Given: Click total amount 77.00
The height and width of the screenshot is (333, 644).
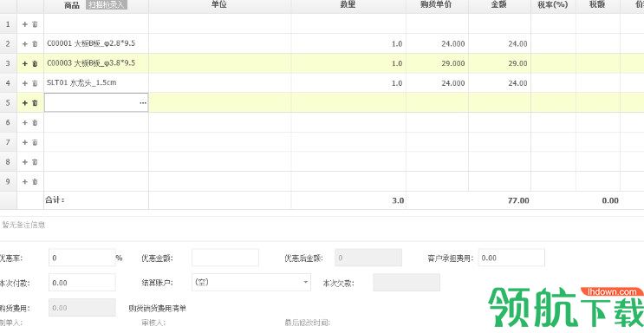Looking at the screenshot, I should click(x=517, y=200).
